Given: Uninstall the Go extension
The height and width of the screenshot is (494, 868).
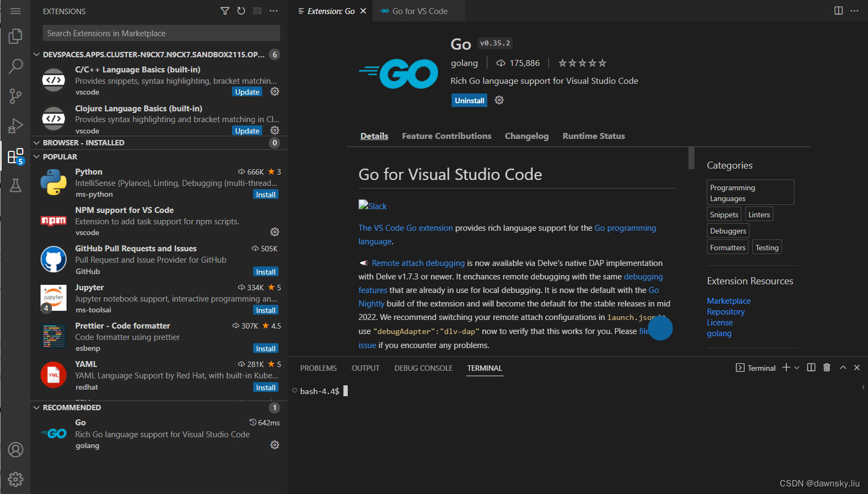Looking at the screenshot, I should click(469, 101).
